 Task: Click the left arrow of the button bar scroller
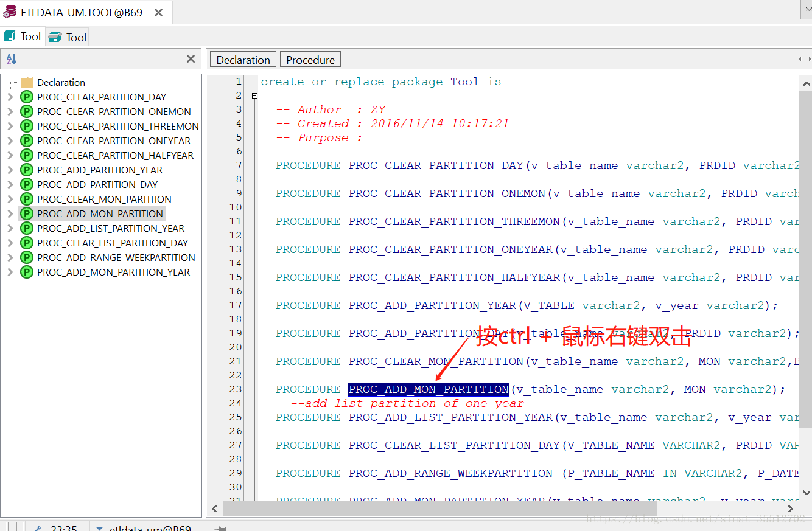pyautogui.click(x=800, y=59)
